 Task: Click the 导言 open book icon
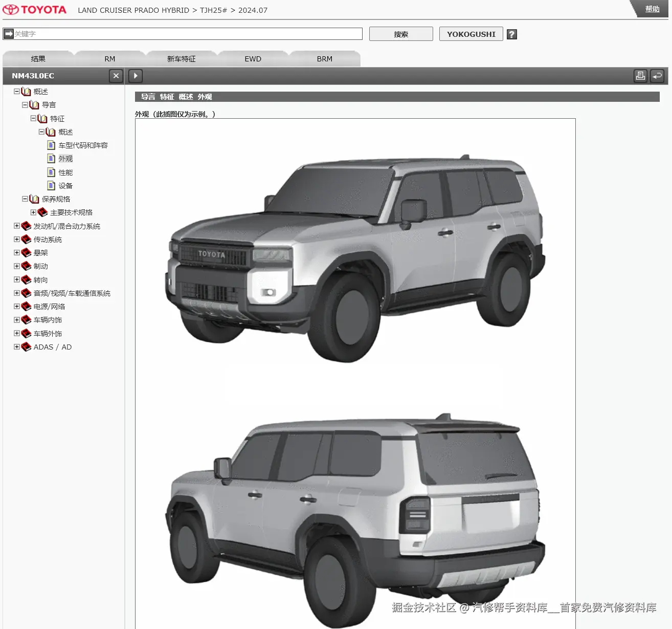click(34, 105)
